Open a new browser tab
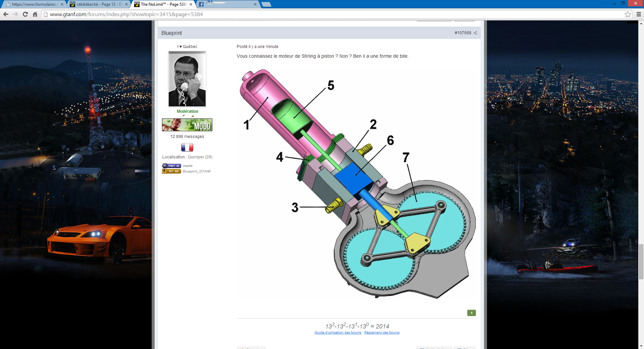The height and width of the screenshot is (349, 644). click(266, 4)
